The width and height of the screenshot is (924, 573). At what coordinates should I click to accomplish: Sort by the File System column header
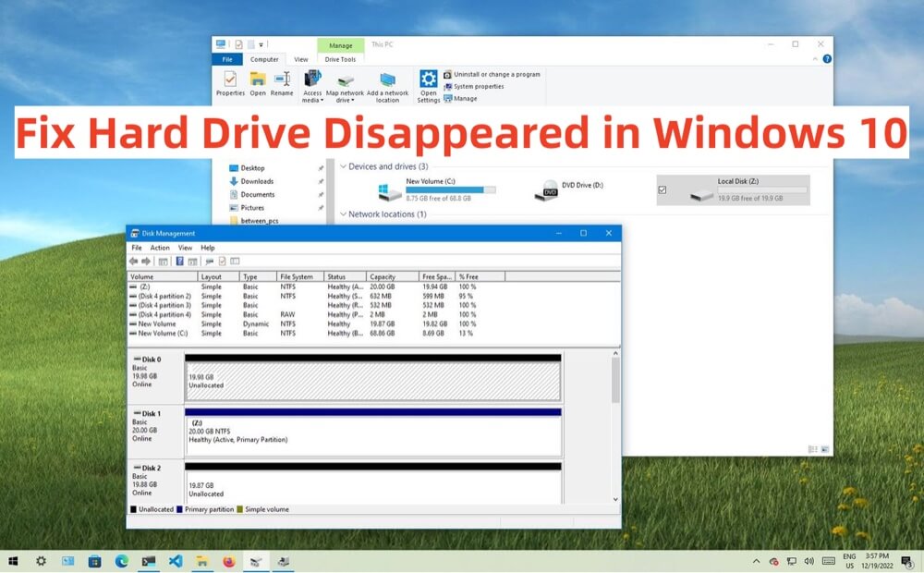300,276
